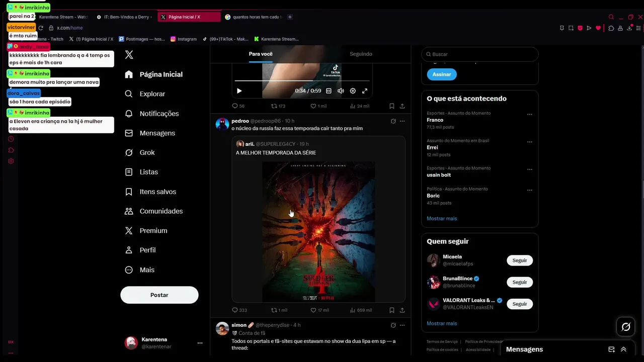Open Grok action on simon's post
Screen dimensions: 644x362
[393, 325]
